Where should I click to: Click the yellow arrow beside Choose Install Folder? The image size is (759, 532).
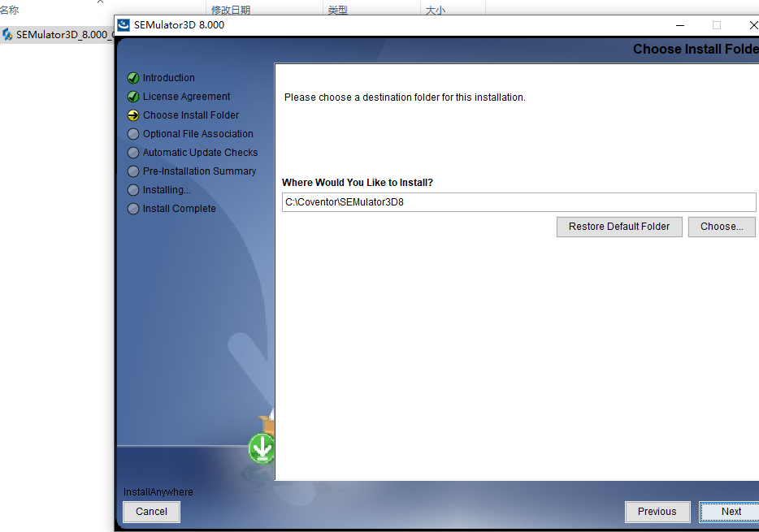pyautogui.click(x=133, y=115)
